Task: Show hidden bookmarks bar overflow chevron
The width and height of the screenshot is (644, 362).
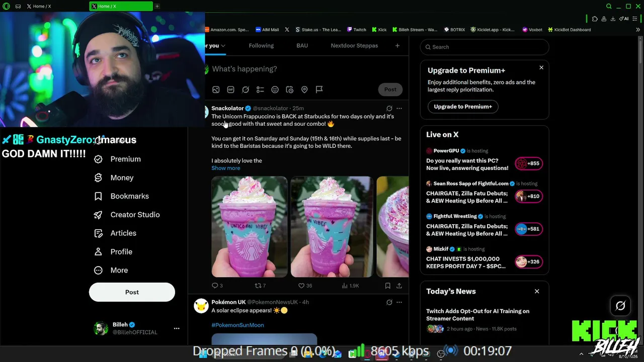Action: tap(638, 30)
